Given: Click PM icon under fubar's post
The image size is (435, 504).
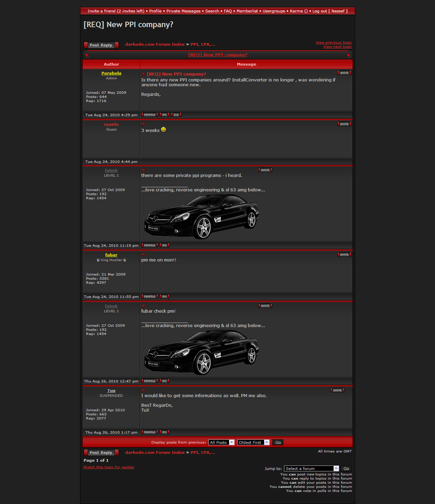Looking at the screenshot, I should pyautogui.click(x=164, y=296).
